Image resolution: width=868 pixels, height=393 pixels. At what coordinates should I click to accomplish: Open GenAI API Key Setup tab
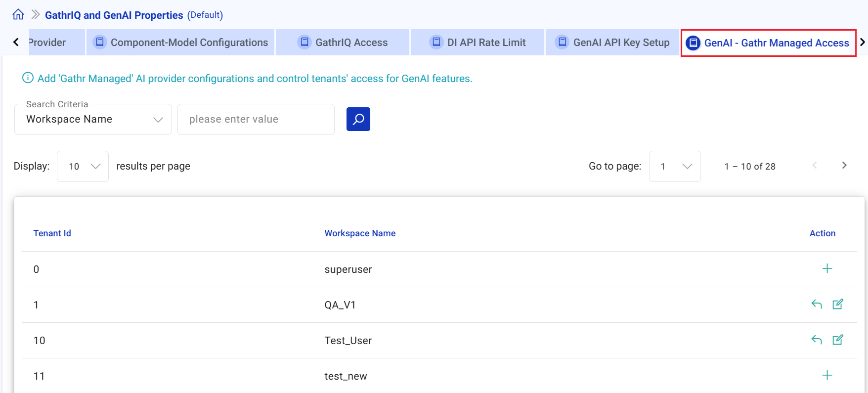pos(612,43)
